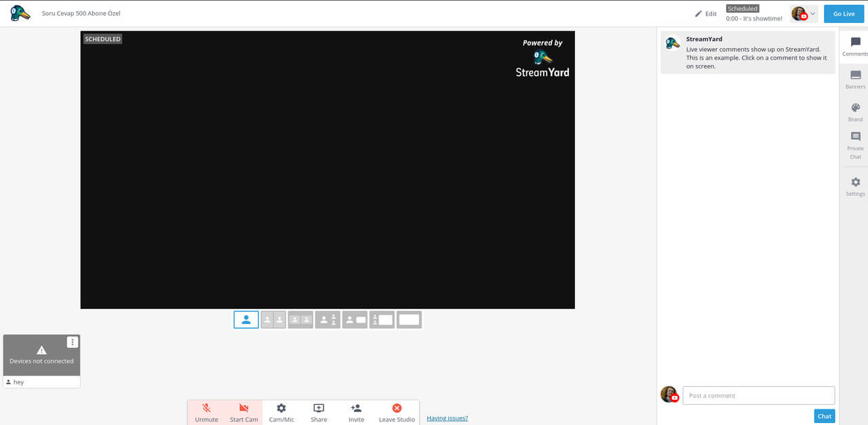The width and height of the screenshot is (868, 425).
Task: Open the destination account dropdown
Action: click(804, 14)
